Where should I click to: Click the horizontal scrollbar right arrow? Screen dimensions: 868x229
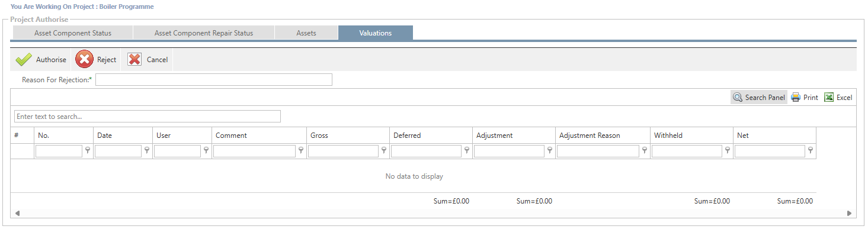[849, 213]
